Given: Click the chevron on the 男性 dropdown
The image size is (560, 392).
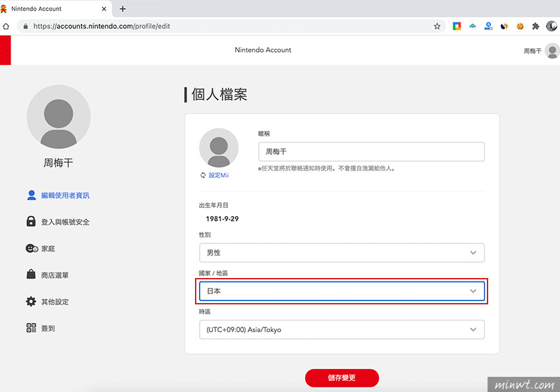Looking at the screenshot, I should point(473,253).
